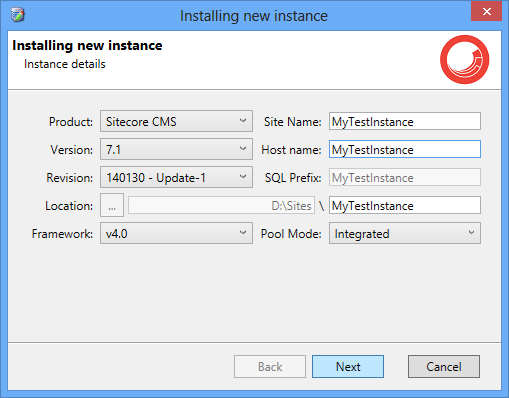The width and height of the screenshot is (509, 398).
Task: Browse for location using the ... button
Action: click(x=112, y=205)
